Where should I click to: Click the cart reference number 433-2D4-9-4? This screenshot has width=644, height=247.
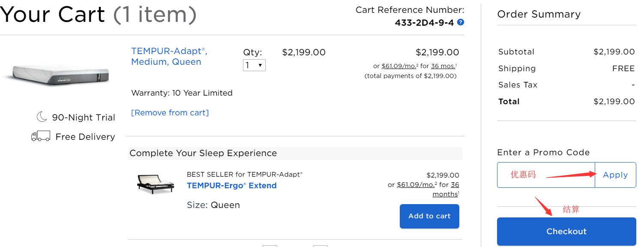pos(424,23)
